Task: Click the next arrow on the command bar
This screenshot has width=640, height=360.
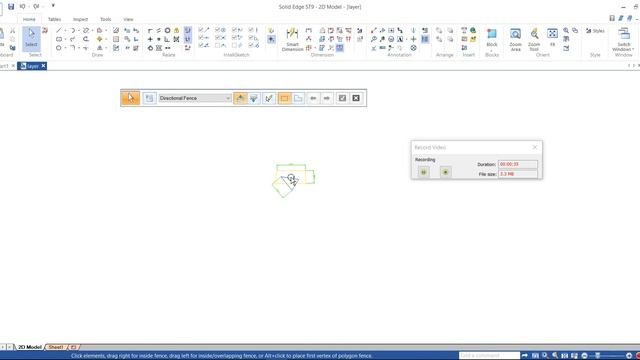Action: [327, 98]
